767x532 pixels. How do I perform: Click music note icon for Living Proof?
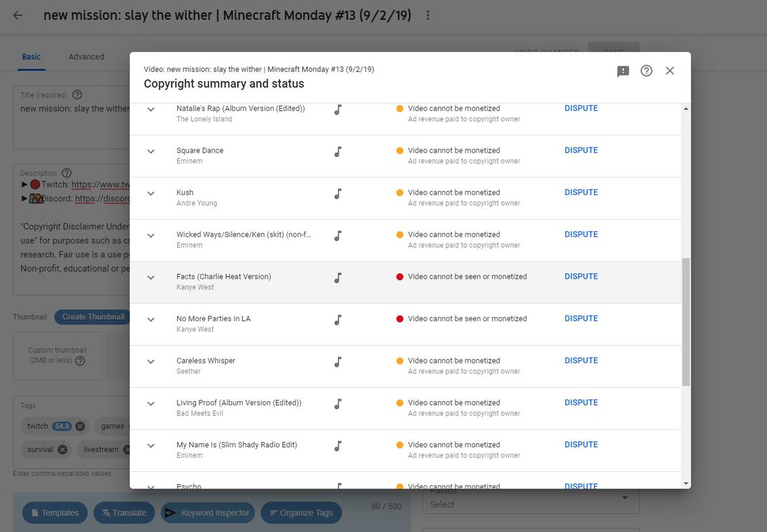click(338, 404)
